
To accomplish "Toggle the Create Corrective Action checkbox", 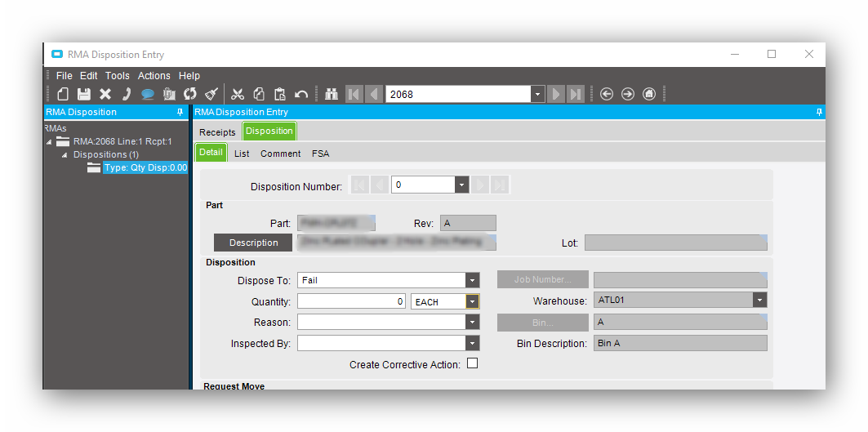I will pos(472,363).
